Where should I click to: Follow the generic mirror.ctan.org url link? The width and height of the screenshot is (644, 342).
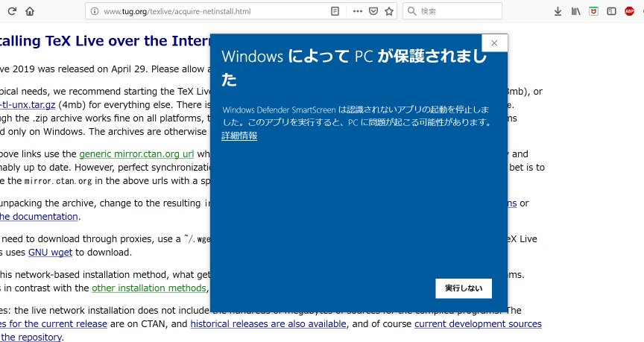coord(136,154)
